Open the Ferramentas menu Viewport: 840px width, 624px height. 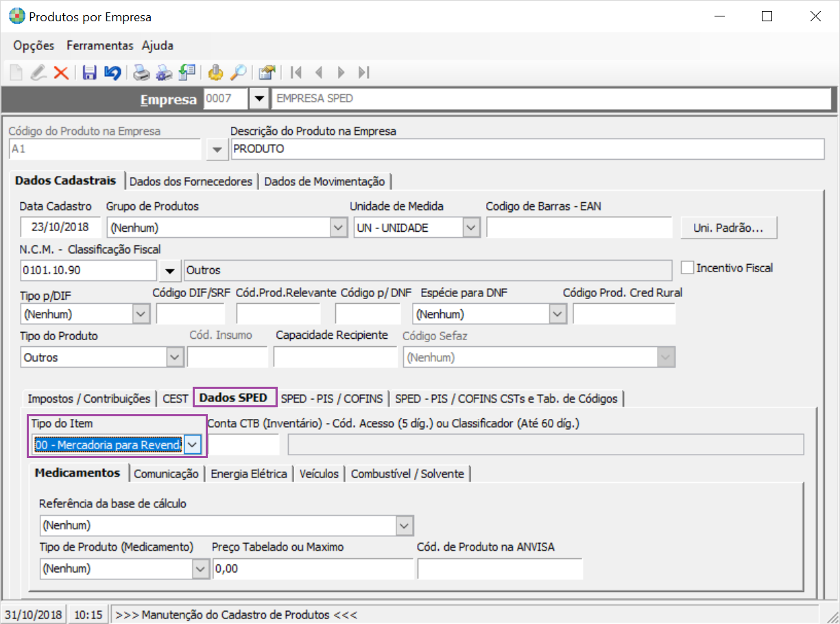click(99, 46)
